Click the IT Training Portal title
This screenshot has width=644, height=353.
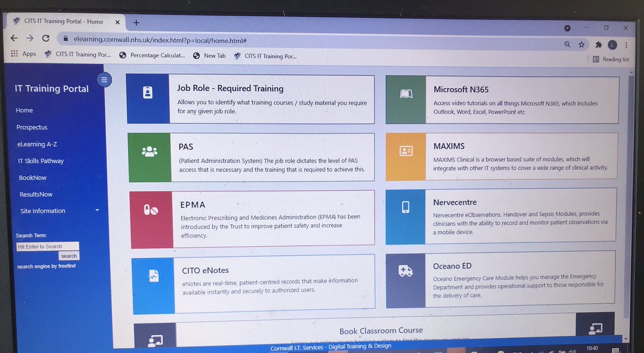pyautogui.click(x=52, y=89)
